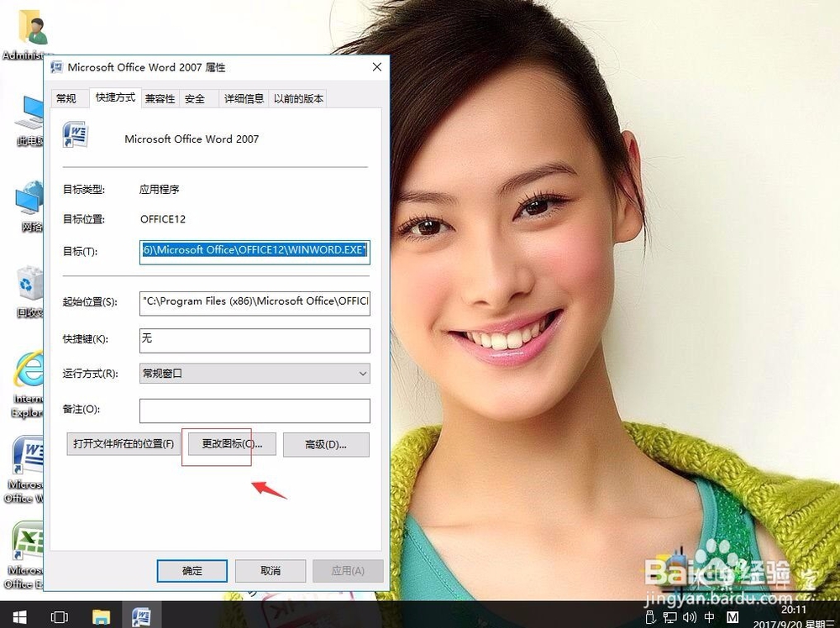Click 打开文件所在的位置(F)
The height and width of the screenshot is (628, 840).
[x=122, y=444]
